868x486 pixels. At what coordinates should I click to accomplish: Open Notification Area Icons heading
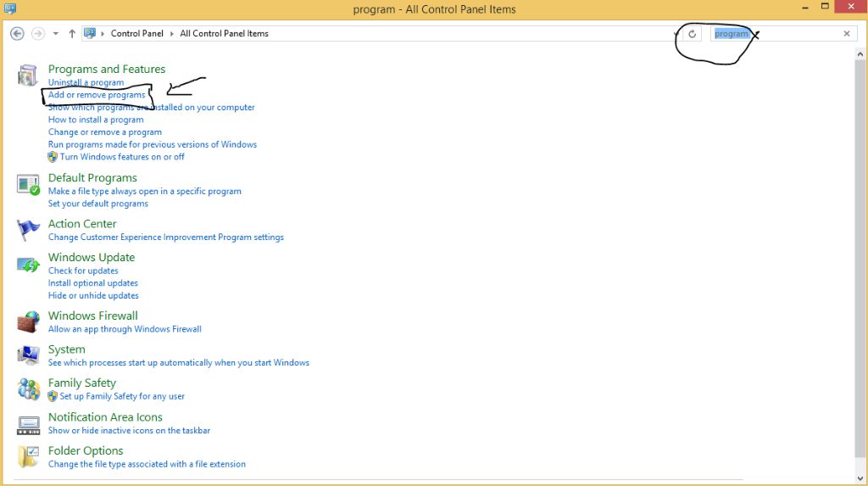point(105,417)
